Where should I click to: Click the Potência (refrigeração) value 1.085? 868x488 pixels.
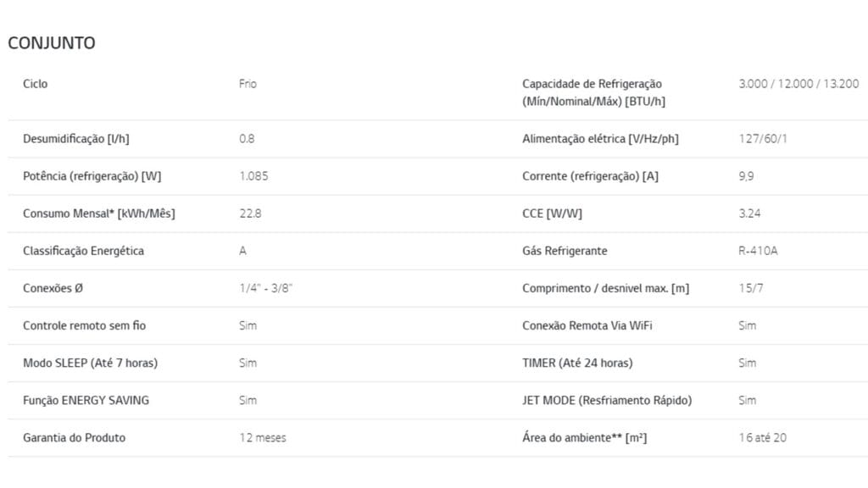(x=253, y=176)
